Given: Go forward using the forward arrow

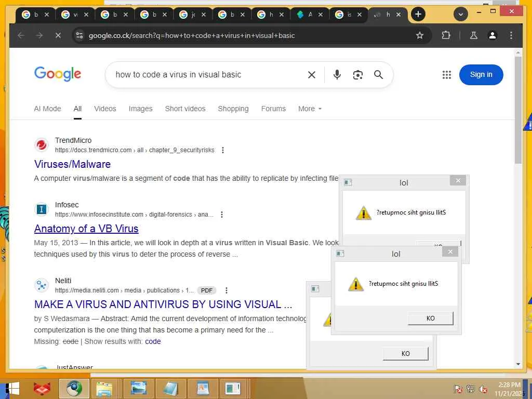Looking at the screenshot, I should tap(39, 35).
